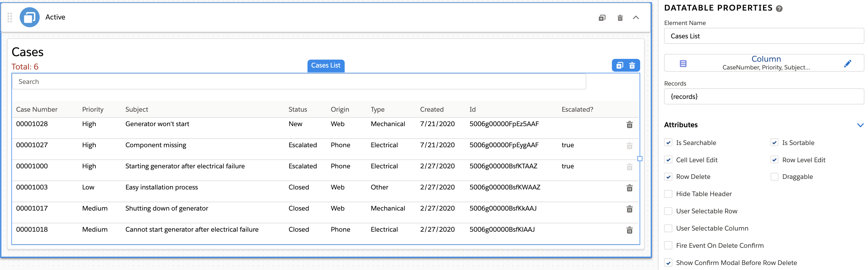Enable User Selectable Row
868x270 pixels.
[668, 211]
